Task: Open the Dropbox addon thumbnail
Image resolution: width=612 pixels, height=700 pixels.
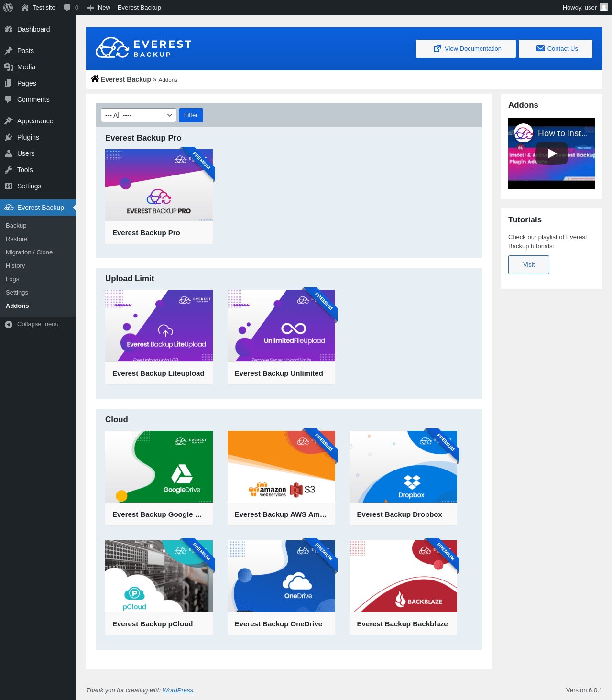Action: tap(403, 467)
